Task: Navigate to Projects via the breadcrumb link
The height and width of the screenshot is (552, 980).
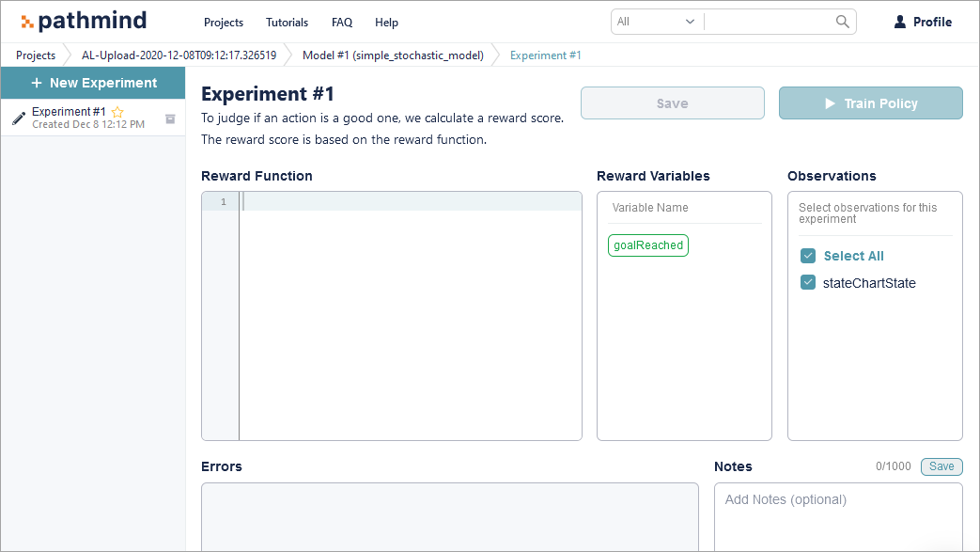Action: click(x=35, y=55)
